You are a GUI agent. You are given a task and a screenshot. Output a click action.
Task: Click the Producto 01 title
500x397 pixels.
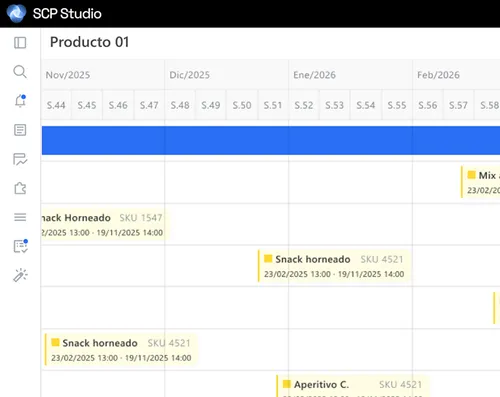point(89,42)
